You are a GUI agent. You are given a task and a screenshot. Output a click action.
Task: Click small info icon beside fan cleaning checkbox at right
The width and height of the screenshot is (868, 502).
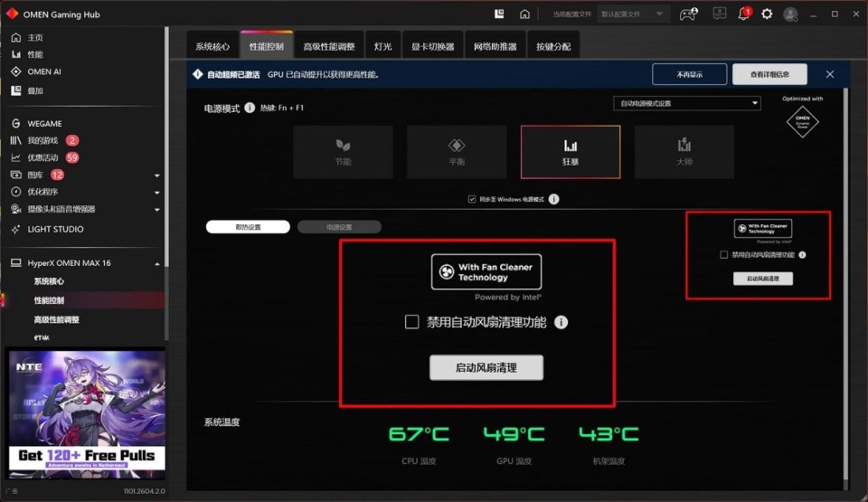tap(802, 255)
